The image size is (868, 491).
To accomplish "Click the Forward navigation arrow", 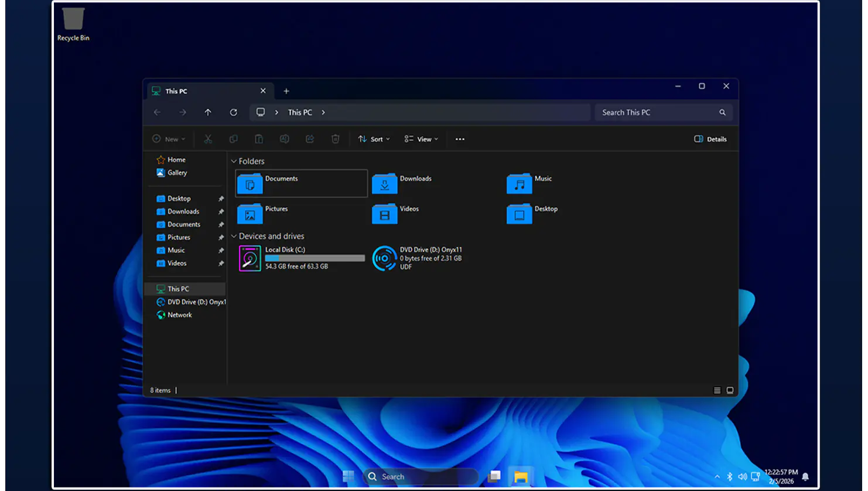I will click(x=183, y=112).
